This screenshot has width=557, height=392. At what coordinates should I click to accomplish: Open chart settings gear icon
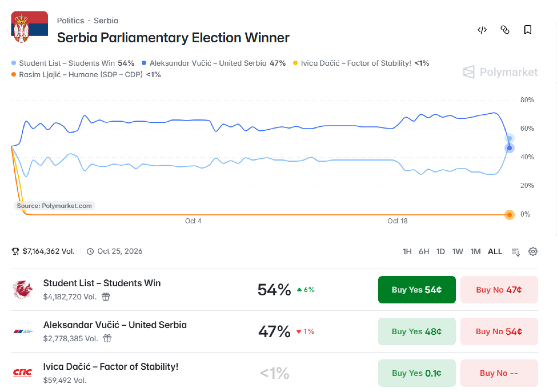pyautogui.click(x=533, y=251)
